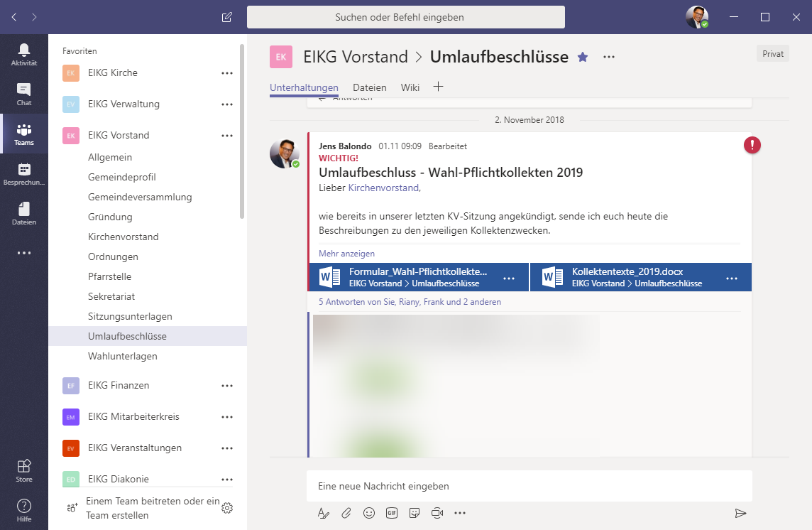Open Besprechungen calendar view

pos(24,174)
